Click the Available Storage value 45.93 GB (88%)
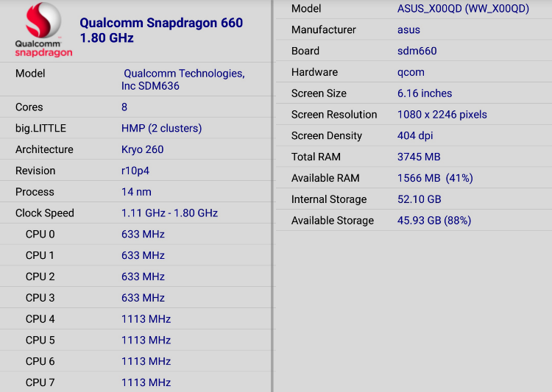Image resolution: width=552 pixels, height=392 pixels. pyautogui.click(x=434, y=221)
